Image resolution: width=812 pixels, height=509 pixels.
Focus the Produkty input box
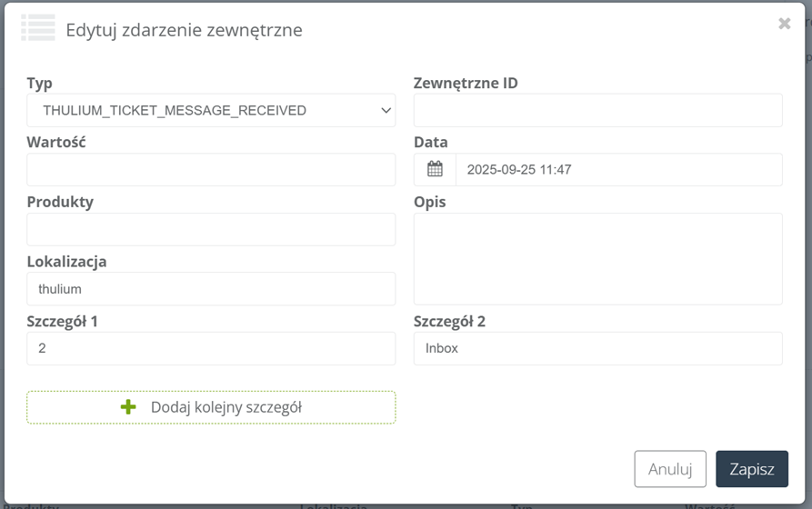coord(211,229)
